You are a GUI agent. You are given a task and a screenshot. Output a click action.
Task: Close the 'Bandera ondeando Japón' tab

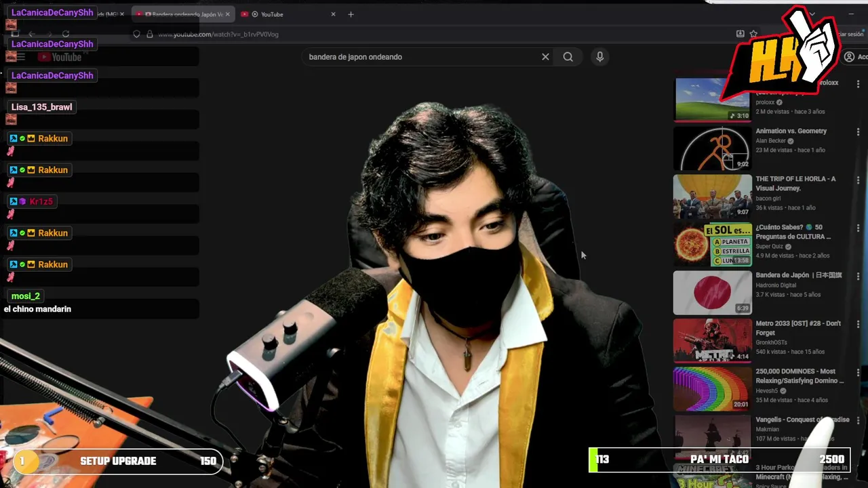[227, 14]
